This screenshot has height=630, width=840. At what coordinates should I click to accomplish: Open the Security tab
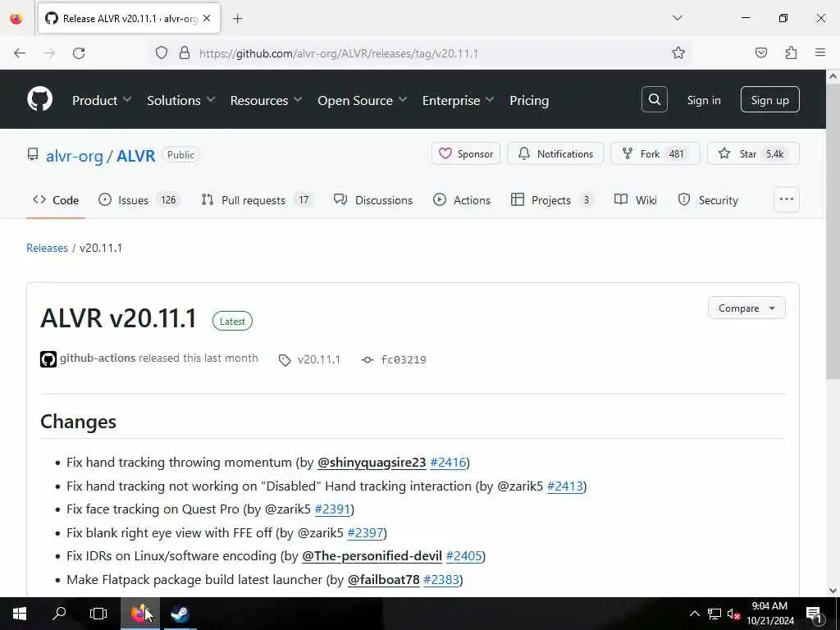(x=708, y=200)
